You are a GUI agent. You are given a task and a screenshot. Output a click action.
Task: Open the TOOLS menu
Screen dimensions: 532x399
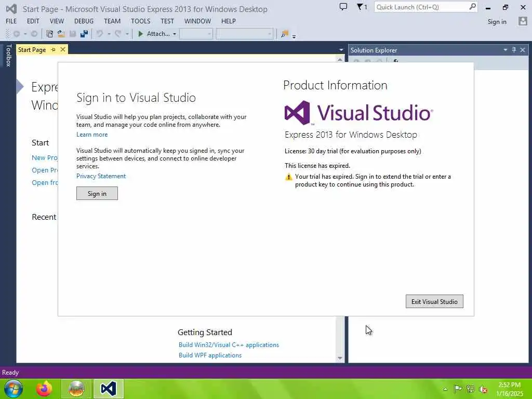[x=140, y=21]
